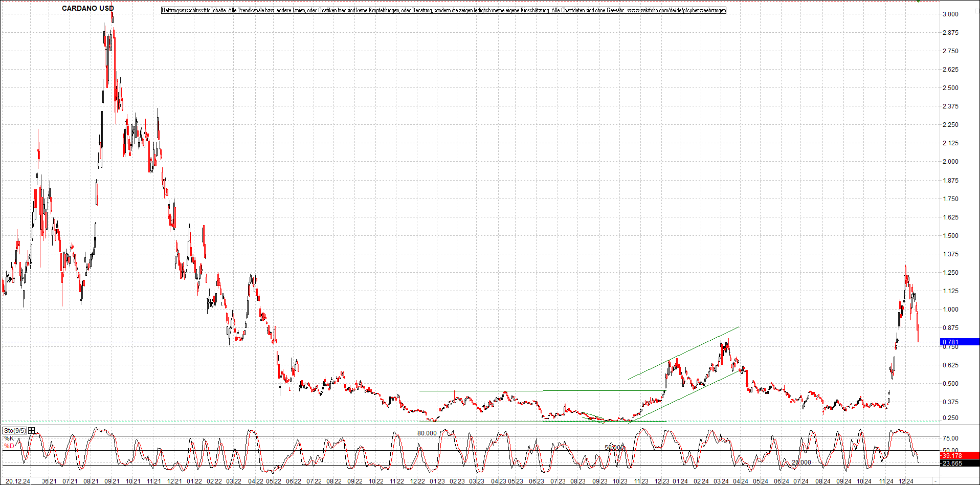Viewport: 980px width, 485px height.
Task: Click the 0.375 price axis label
Action: [950, 402]
